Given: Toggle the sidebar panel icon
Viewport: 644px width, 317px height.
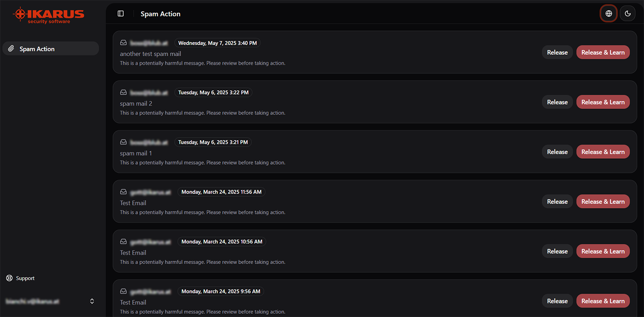Looking at the screenshot, I should click(x=121, y=14).
